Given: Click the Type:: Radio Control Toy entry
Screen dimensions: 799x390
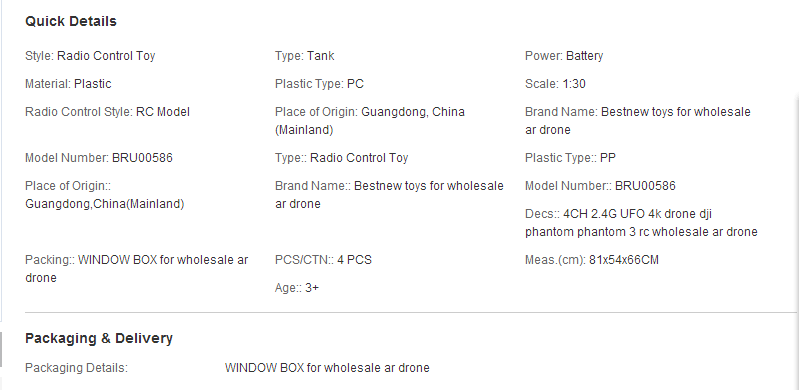Looking at the screenshot, I should click(x=342, y=158).
